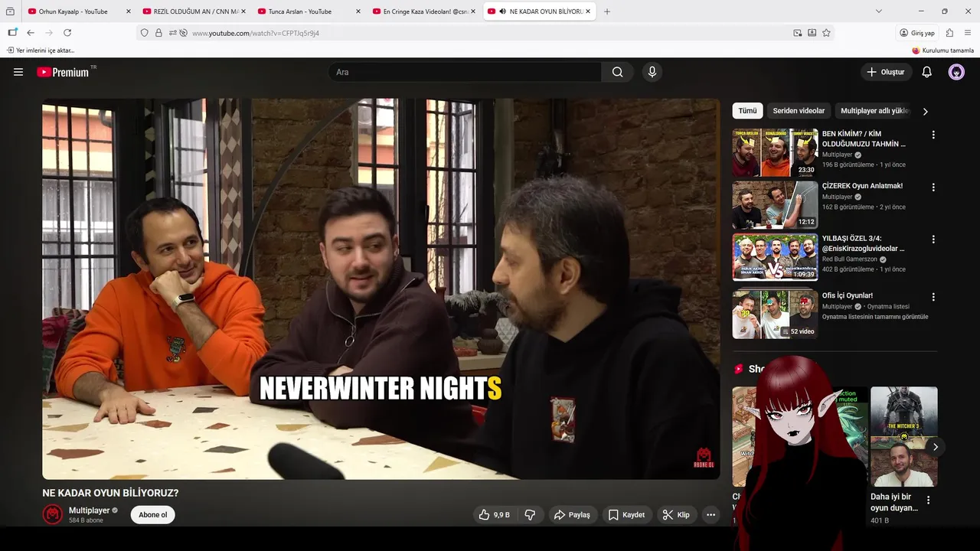Viewport: 980px width, 551px height.
Task: Open the Witcher 3 Short thumbnail
Action: click(903, 436)
